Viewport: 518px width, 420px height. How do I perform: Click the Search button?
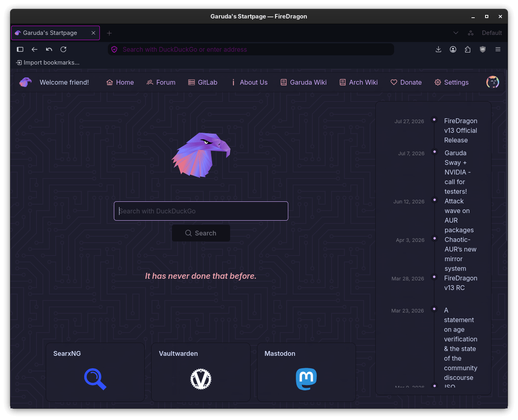[201, 233]
